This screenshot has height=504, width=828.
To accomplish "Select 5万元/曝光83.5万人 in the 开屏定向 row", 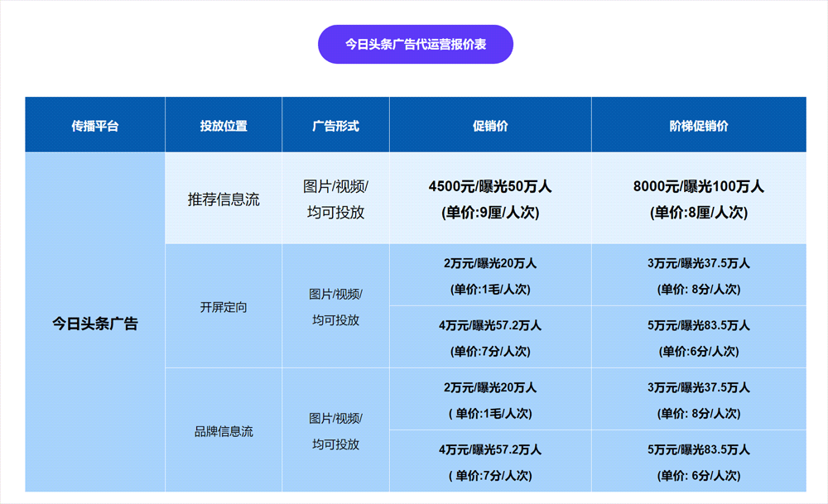I will click(699, 337).
